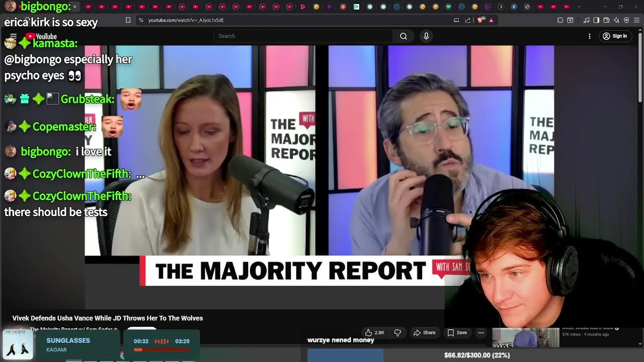Open the recommended video thumbnail beside 57K views
The width and height of the screenshot is (644, 362).
click(525, 337)
